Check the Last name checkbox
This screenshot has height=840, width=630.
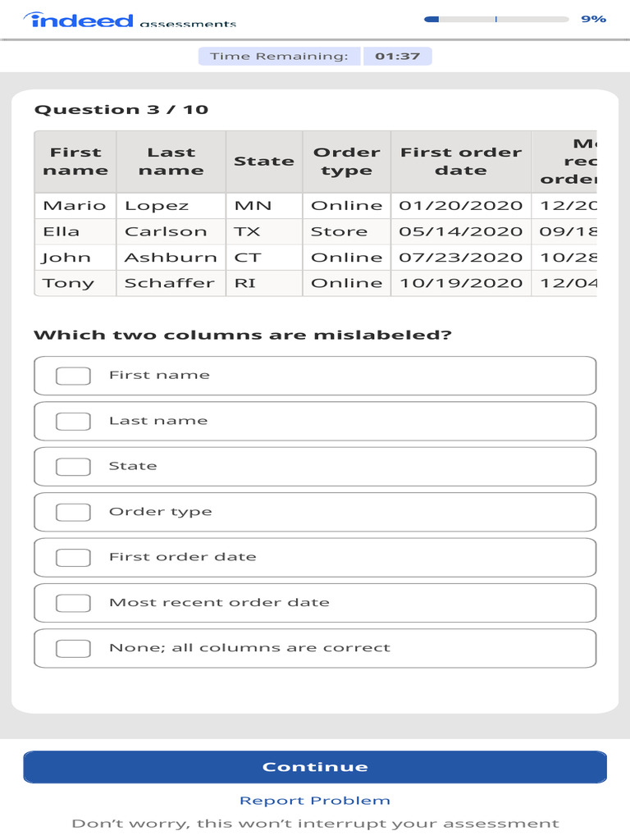pos(73,421)
